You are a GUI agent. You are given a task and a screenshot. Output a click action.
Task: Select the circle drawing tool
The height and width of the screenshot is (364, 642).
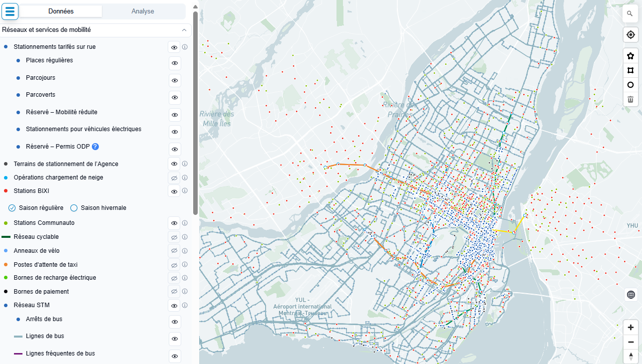[x=631, y=85]
